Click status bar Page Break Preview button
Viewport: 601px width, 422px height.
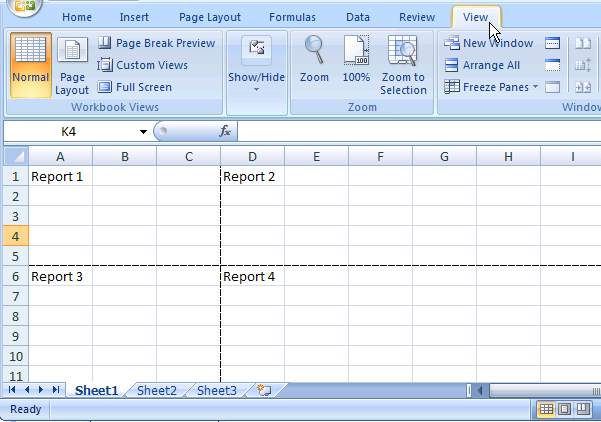click(583, 409)
